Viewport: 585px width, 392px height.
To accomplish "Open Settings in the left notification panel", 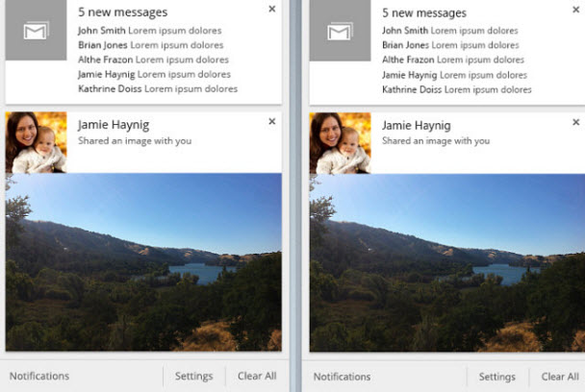I will pos(194,376).
